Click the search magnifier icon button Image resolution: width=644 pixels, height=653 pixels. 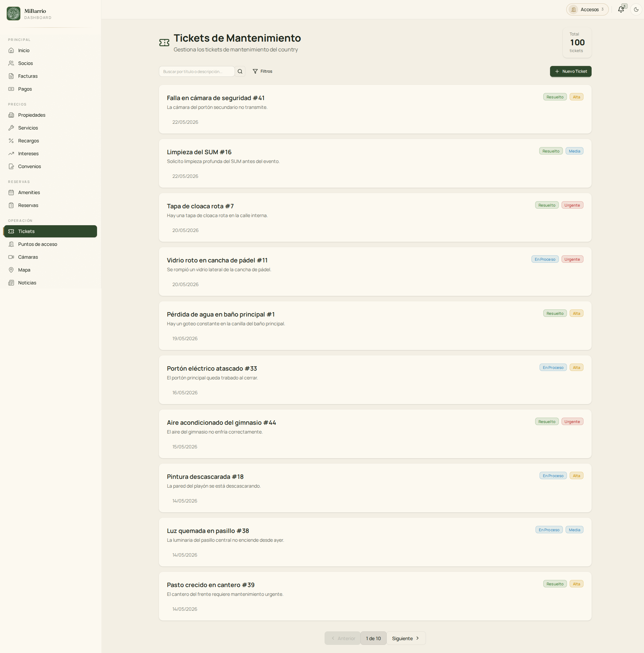(x=240, y=71)
